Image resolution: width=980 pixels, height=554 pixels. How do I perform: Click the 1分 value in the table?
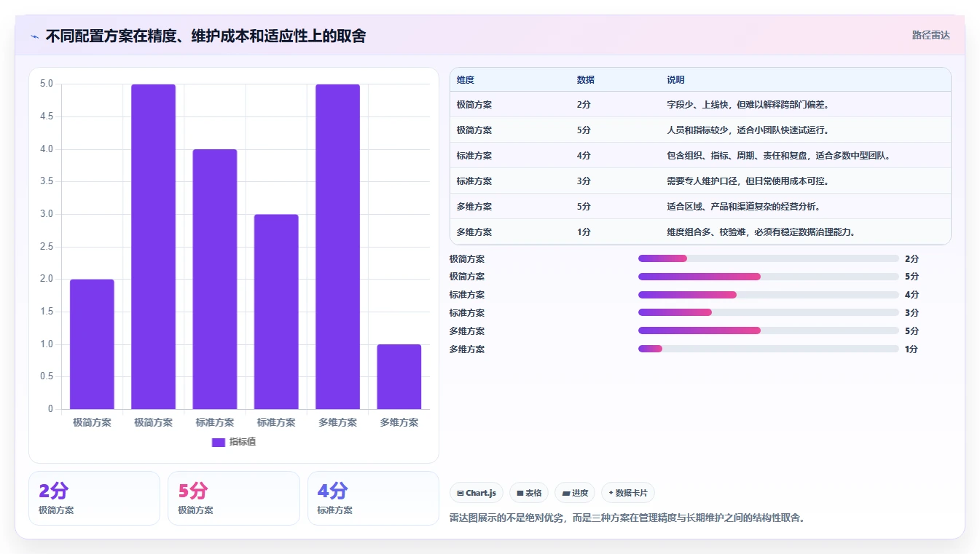tap(584, 232)
